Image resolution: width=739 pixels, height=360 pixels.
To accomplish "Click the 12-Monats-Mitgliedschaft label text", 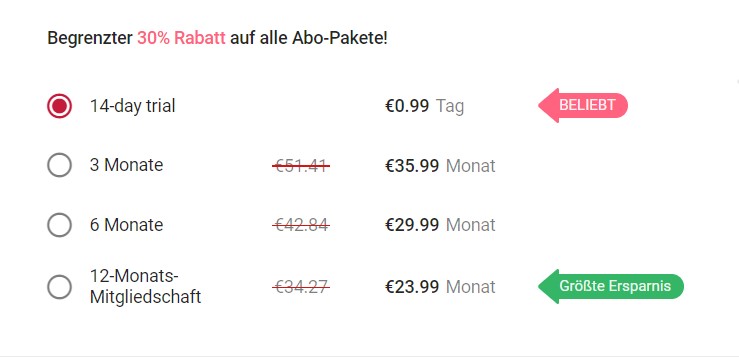I will click(146, 286).
